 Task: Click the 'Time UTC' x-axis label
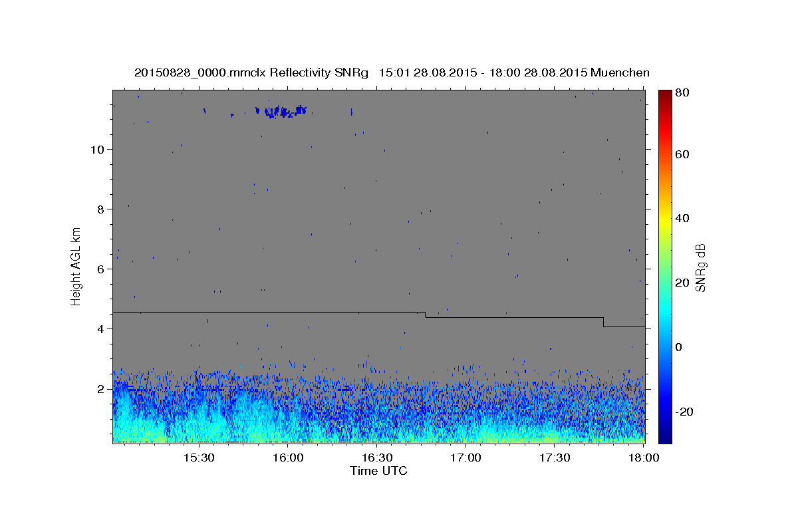[378, 471]
